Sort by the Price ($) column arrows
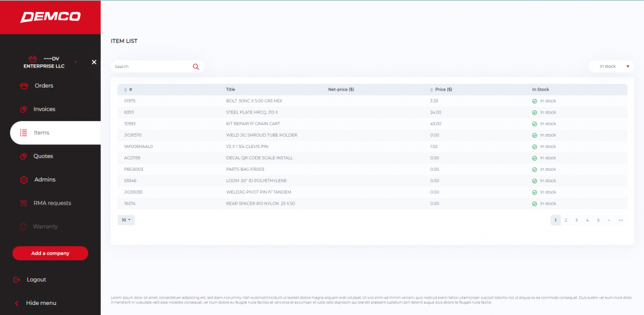The width and height of the screenshot is (644, 315). click(x=431, y=89)
